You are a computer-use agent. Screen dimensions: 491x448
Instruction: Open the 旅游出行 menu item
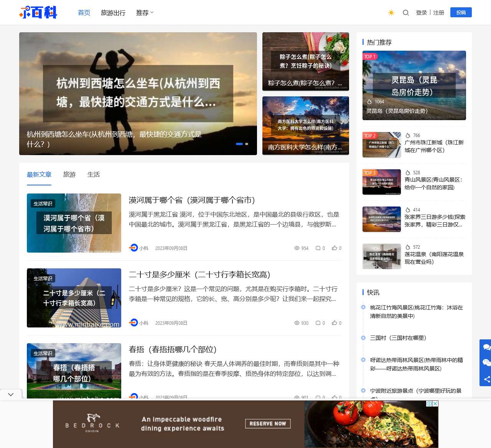[x=113, y=13]
